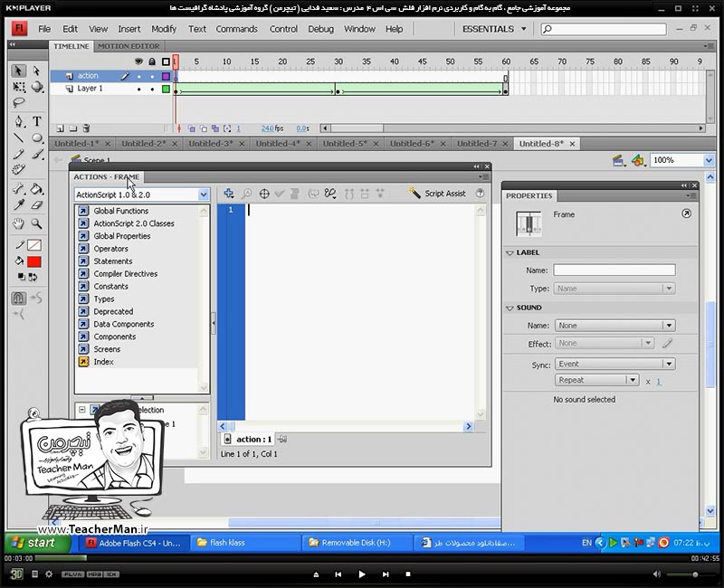Screen dimensions: 724x588
Task: Choose the Free Transform tool
Action: tap(19, 87)
